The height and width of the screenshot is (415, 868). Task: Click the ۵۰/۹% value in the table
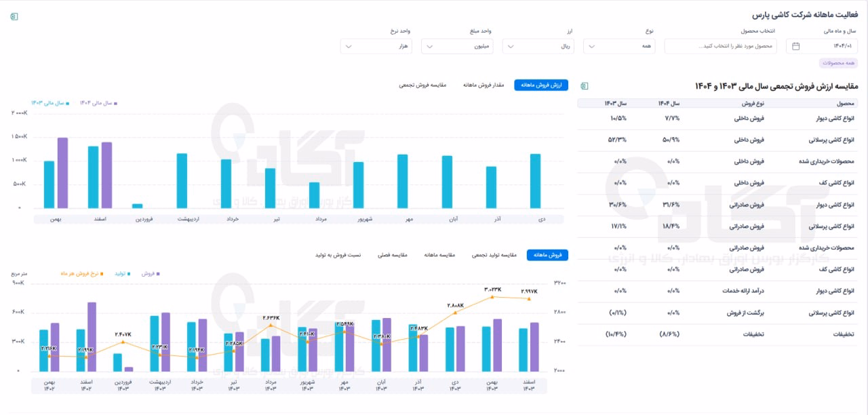(x=671, y=140)
